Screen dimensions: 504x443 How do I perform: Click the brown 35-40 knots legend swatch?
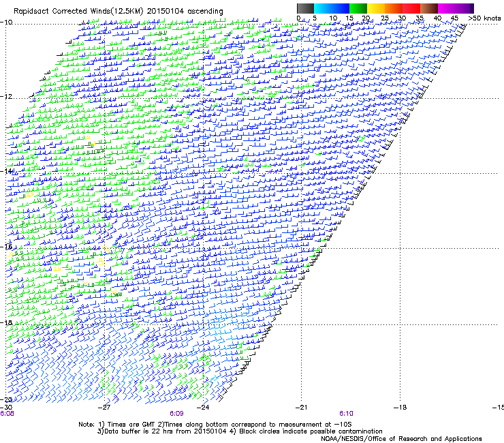pyautogui.click(x=429, y=8)
